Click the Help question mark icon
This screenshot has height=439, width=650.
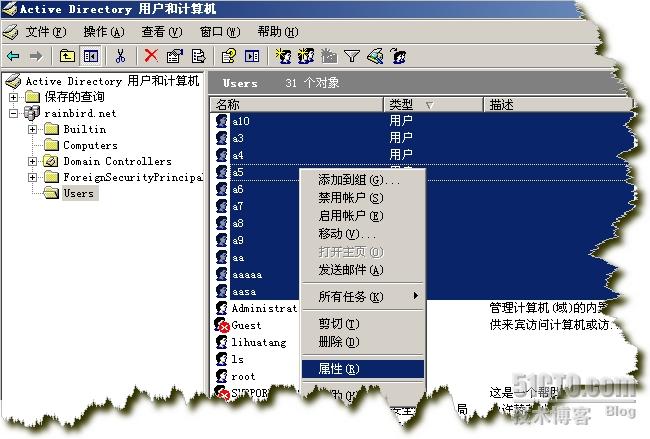coord(228,56)
